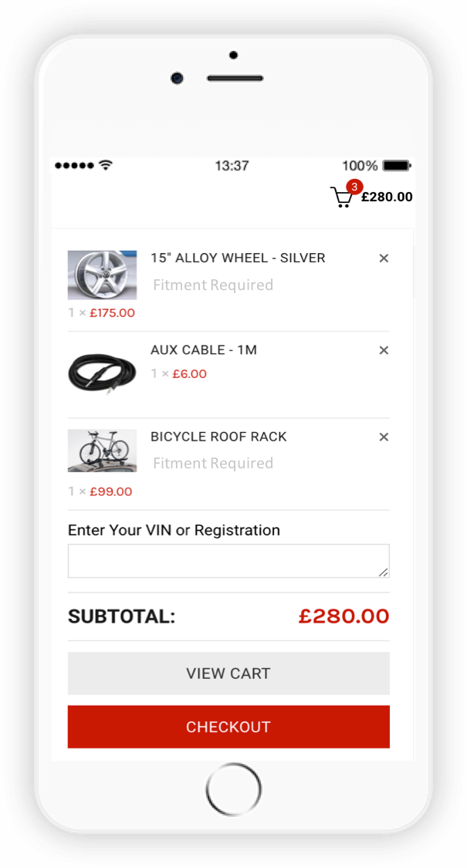Click the VIN or Registration text field
Image resolution: width=467 pixels, height=868 pixels.
(228, 561)
